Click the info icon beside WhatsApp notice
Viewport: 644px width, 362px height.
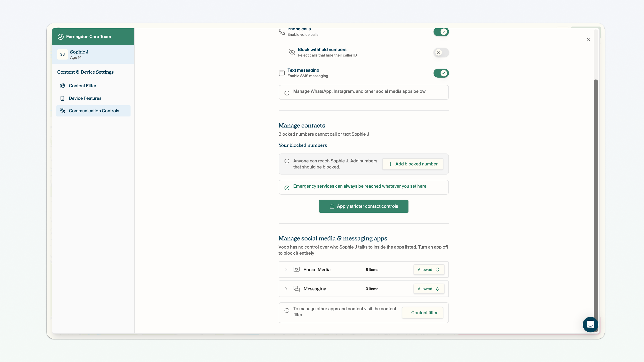pyautogui.click(x=287, y=93)
